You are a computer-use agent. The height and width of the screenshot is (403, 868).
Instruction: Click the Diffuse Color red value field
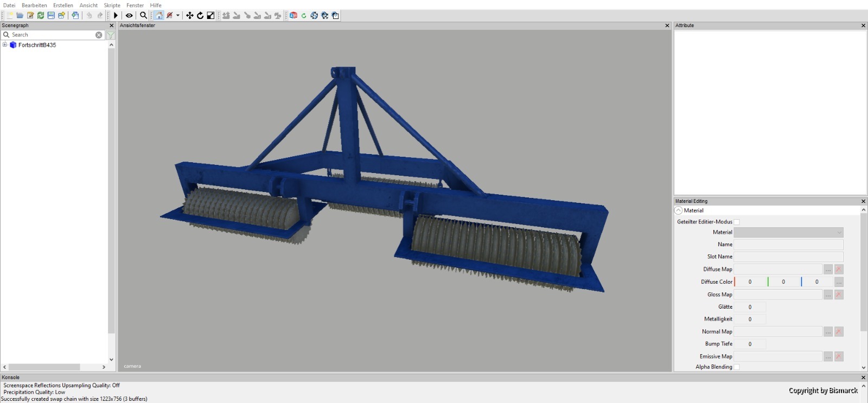coord(750,282)
